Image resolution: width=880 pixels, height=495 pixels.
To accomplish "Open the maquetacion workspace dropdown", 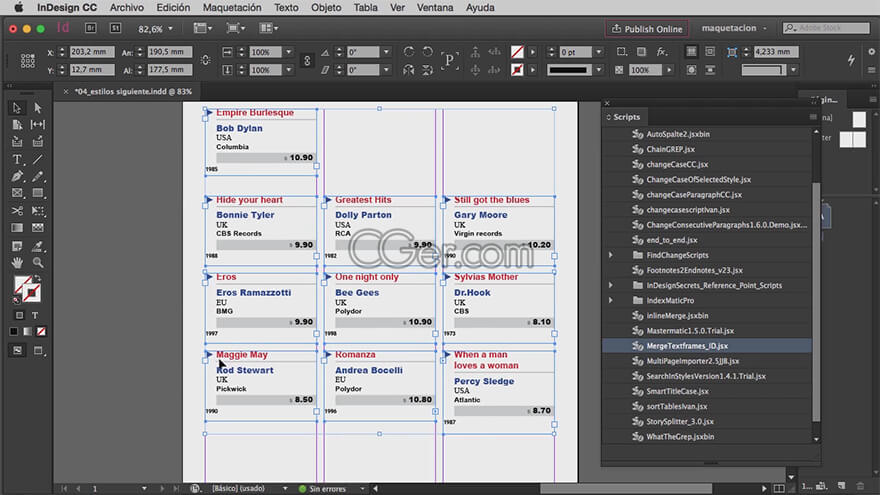I will point(734,28).
